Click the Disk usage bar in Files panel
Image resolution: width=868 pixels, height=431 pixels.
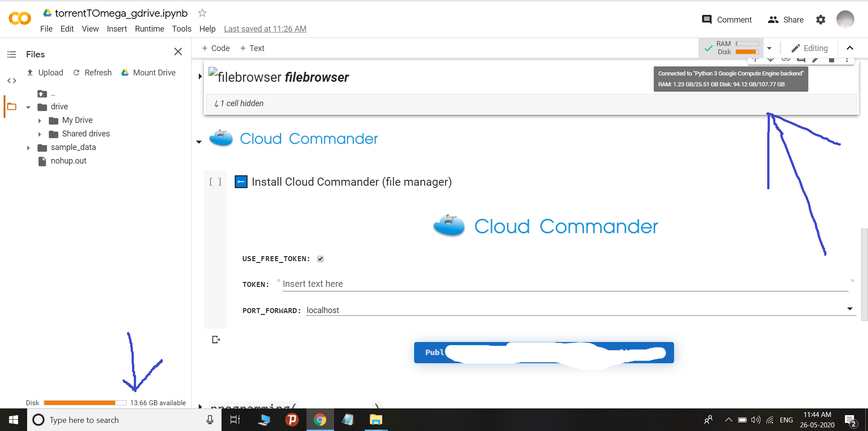[85, 403]
